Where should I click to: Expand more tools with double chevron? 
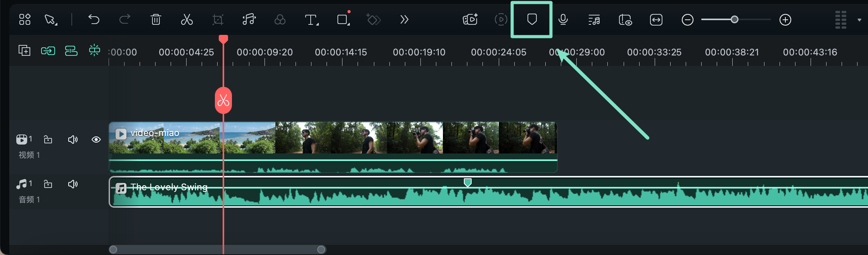click(404, 19)
